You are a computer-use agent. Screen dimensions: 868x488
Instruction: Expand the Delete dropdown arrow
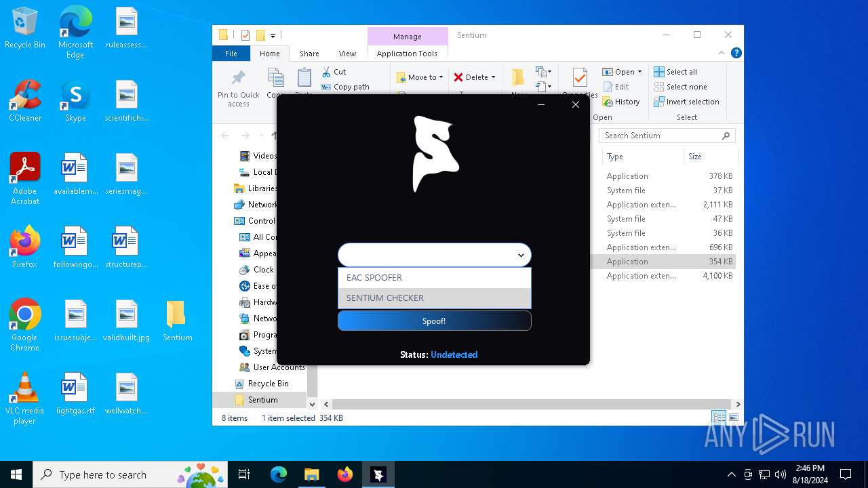tap(493, 77)
